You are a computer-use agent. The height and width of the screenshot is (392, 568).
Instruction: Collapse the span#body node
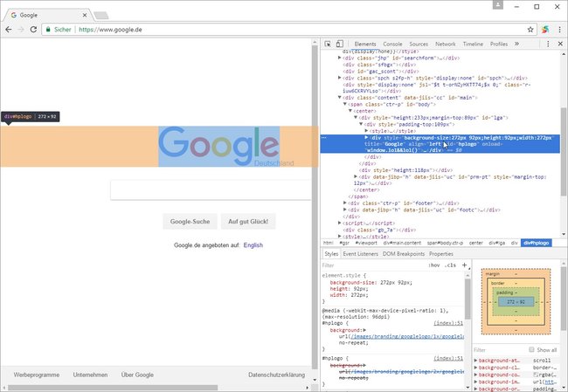coord(345,104)
